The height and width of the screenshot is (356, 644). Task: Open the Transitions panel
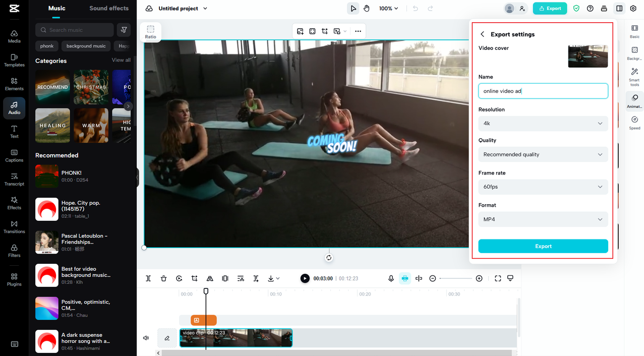[14, 227]
